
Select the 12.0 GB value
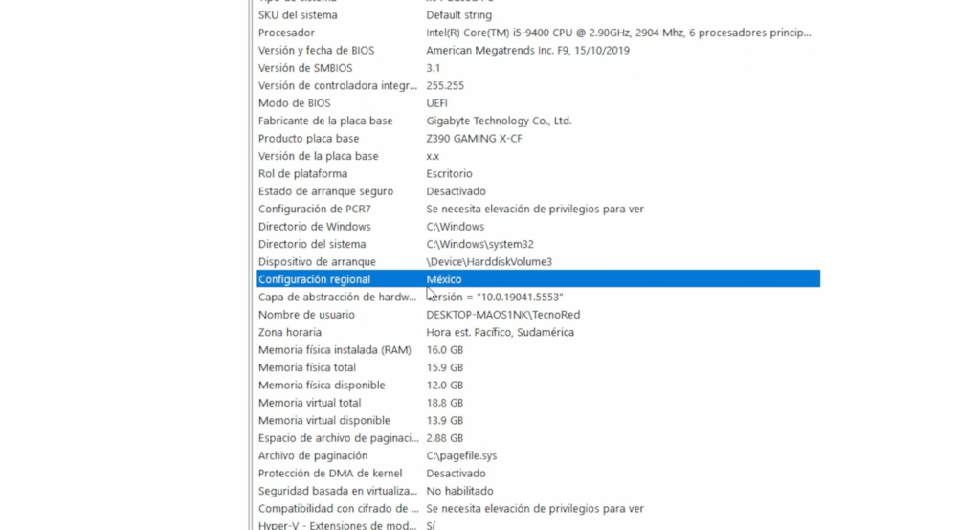point(444,385)
